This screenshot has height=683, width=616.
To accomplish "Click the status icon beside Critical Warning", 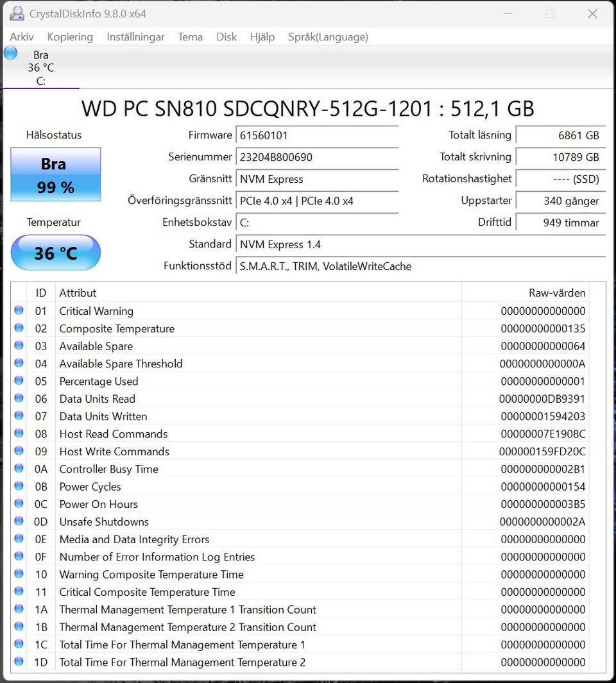I will pyautogui.click(x=19, y=310).
